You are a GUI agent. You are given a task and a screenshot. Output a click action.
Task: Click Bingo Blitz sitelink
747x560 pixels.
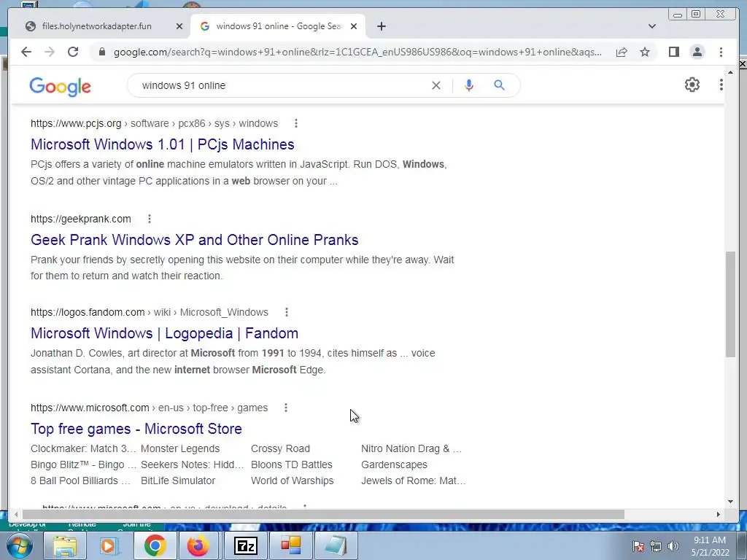pos(83,464)
